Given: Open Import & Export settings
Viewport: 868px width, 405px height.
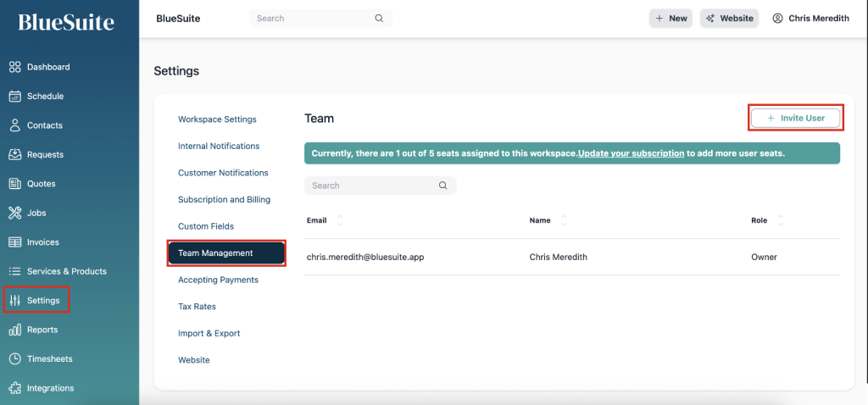Looking at the screenshot, I should pos(209,334).
